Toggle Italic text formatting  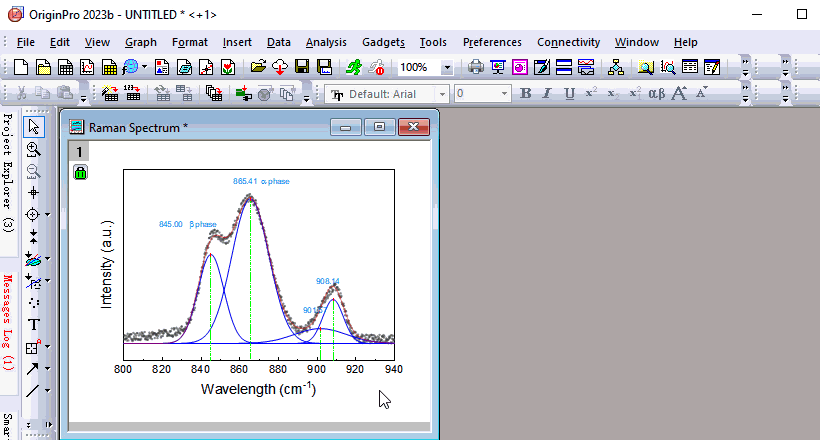click(547, 94)
